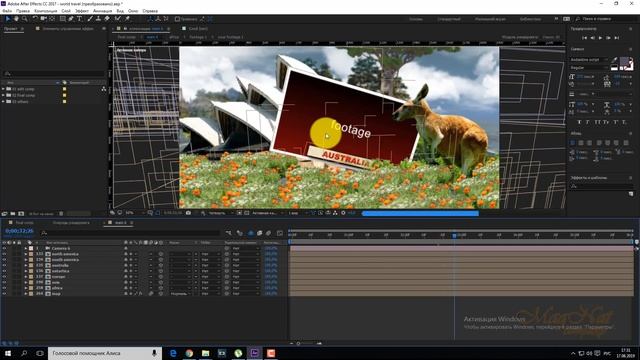
Task: Select the Unified Camera tool
Action: pos(44,19)
